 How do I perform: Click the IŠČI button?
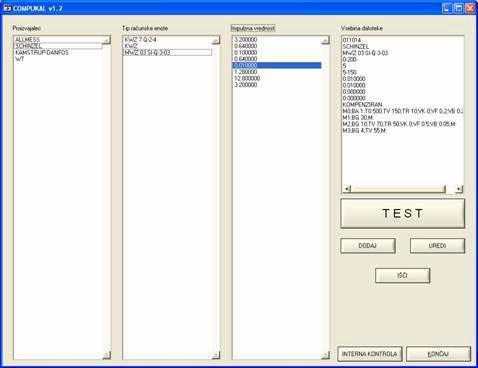tap(402, 276)
